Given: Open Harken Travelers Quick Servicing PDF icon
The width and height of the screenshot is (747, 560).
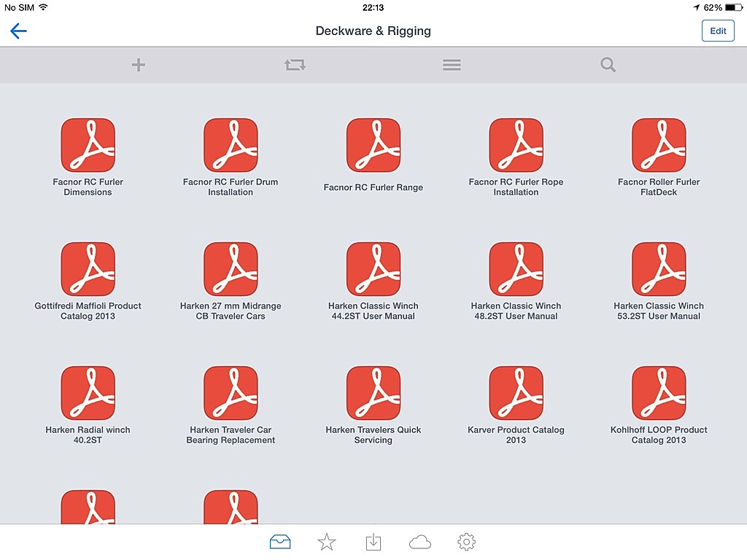Looking at the screenshot, I should coord(373,393).
